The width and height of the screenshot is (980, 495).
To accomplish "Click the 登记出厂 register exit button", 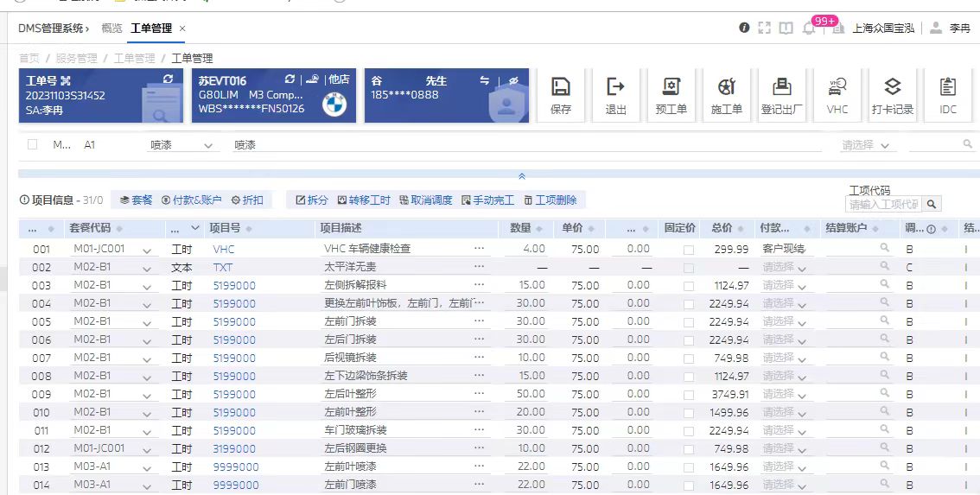I will pyautogui.click(x=782, y=96).
